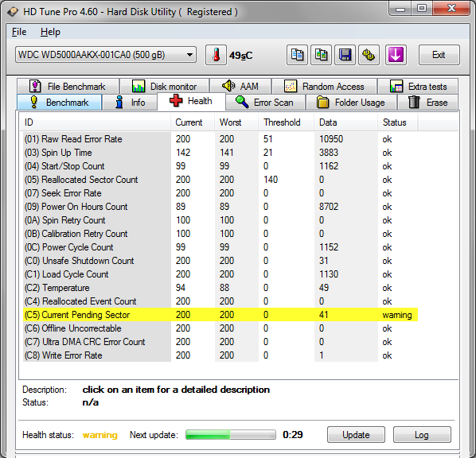This screenshot has width=476, height=458.
Task: Click the Next update progress bar
Action: click(231, 435)
